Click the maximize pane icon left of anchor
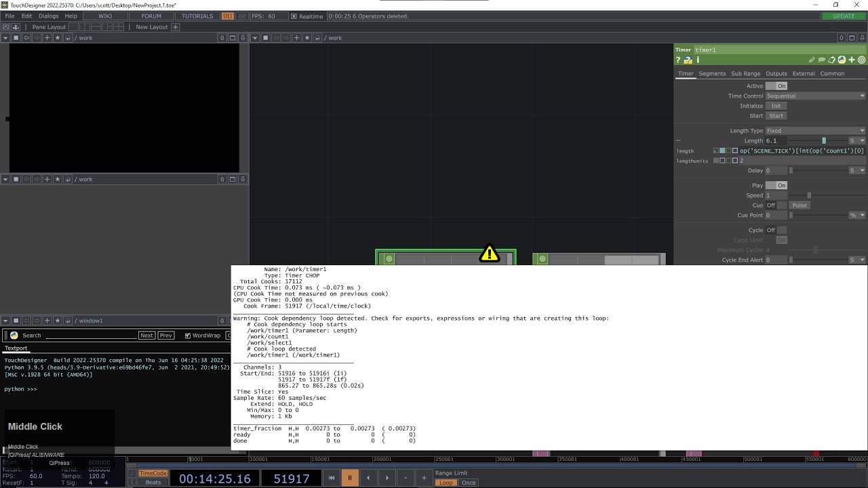The width and height of the screenshot is (868, 488). (x=6, y=27)
